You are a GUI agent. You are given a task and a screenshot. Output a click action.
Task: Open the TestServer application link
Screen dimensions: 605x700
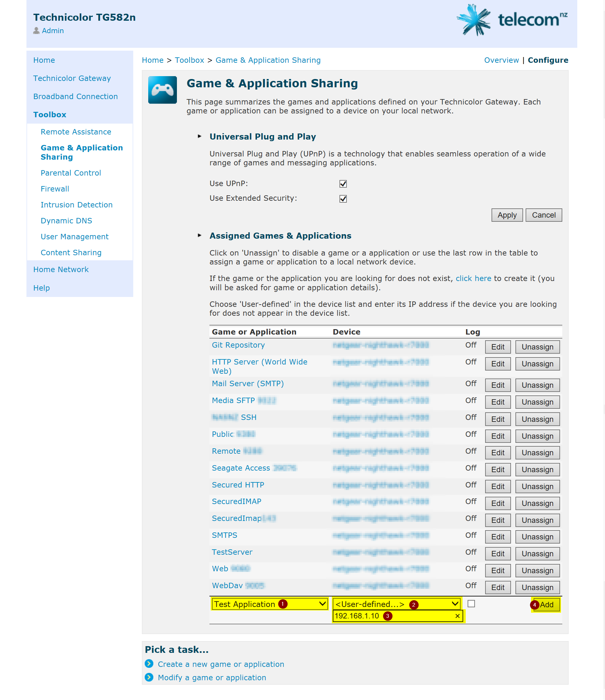coord(232,552)
